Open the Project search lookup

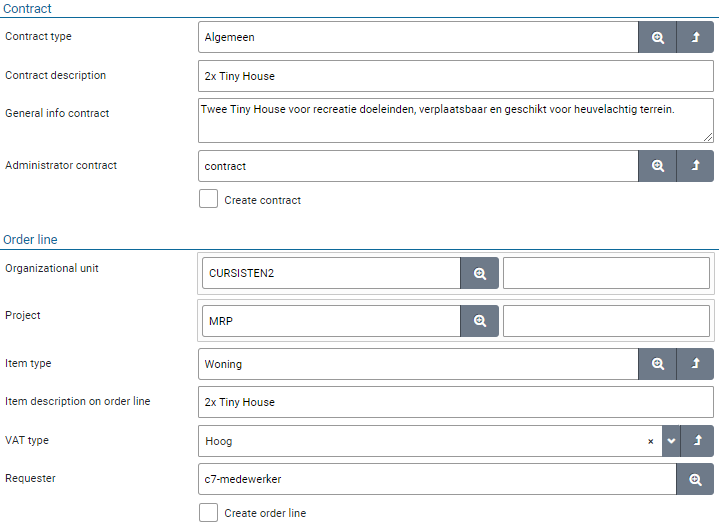pyautogui.click(x=479, y=321)
